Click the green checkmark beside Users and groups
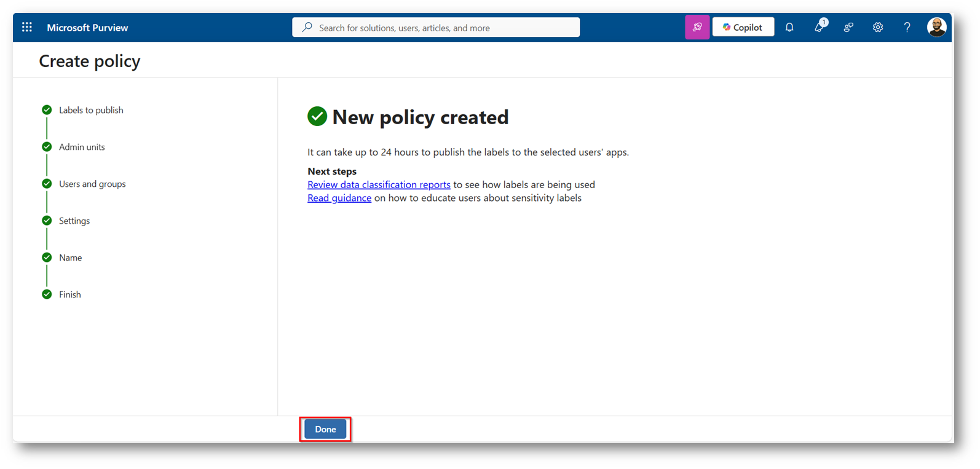The height and width of the screenshot is (469, 980). click(47, 184)
